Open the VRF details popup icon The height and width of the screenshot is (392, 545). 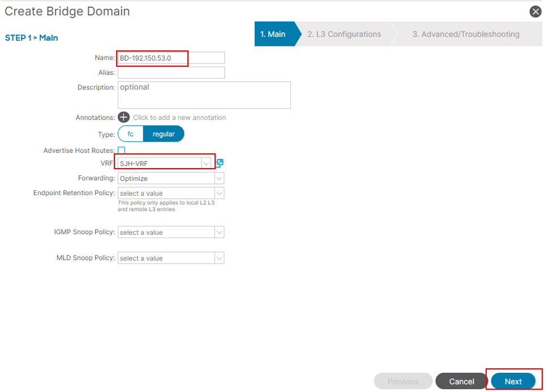tap(220, 163)
